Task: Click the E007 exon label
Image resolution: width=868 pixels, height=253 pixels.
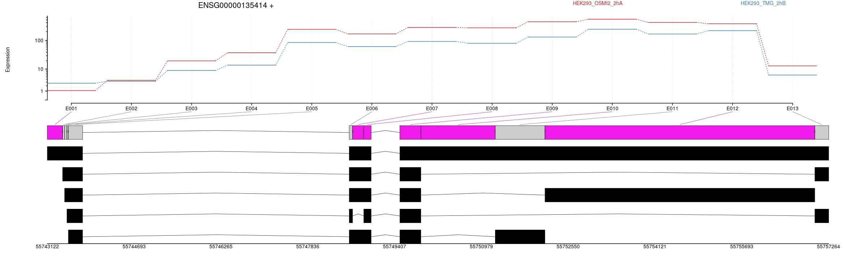Action: (432, 108)
